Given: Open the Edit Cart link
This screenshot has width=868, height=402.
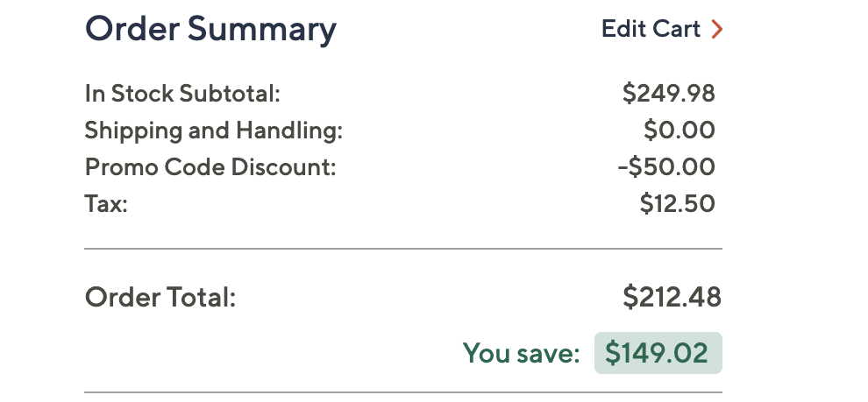Looking at the screenshot, I should 651,30.
